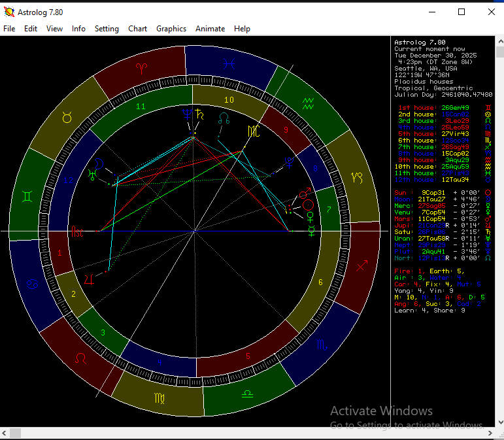This screenshot has width=504, height=440.
Task: Open the Graphics menu
Action: coord(171,29)
